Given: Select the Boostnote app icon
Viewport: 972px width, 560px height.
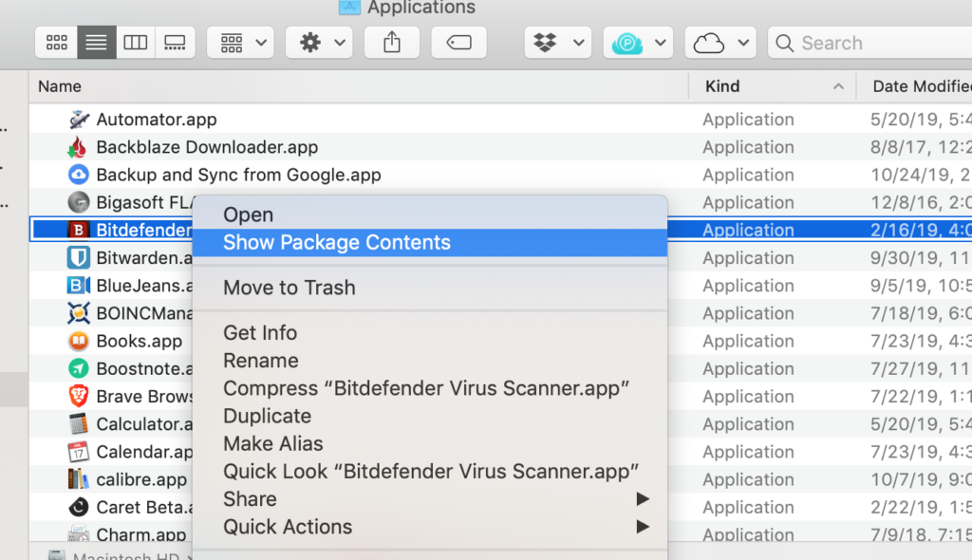Looking at the screenshot, I should (x=79, y=368).
